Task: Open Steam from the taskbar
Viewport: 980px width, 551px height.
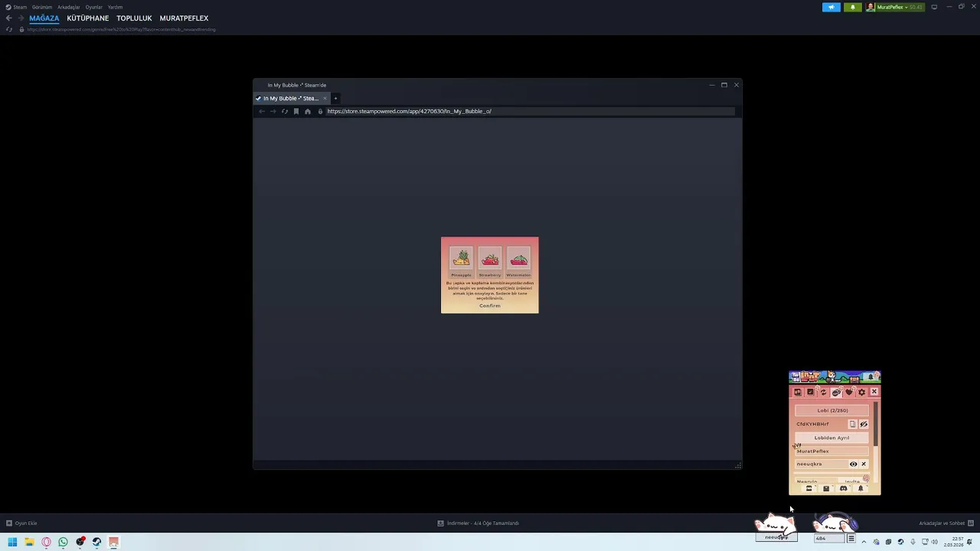Action: pyautogui.click(x=96, y=542)
